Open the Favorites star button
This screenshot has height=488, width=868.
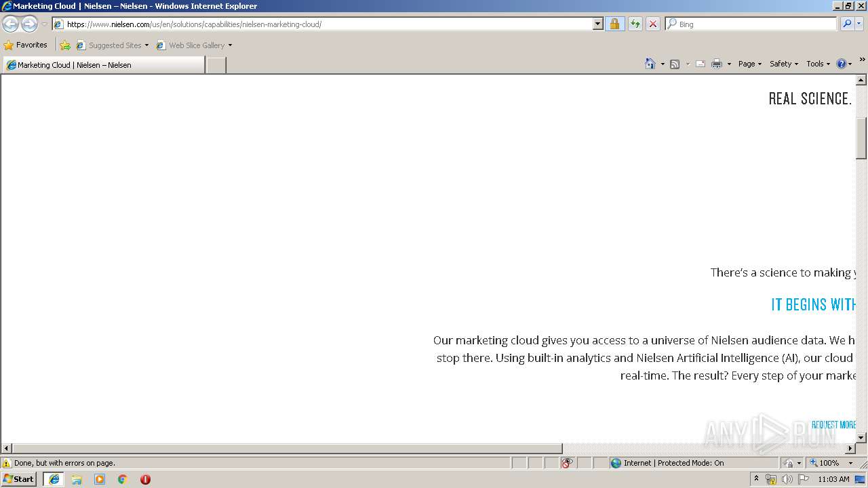[x=26, y=45]
